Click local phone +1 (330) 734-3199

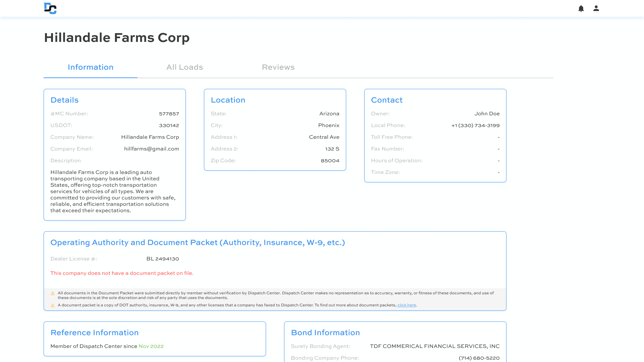pos(475,125)
